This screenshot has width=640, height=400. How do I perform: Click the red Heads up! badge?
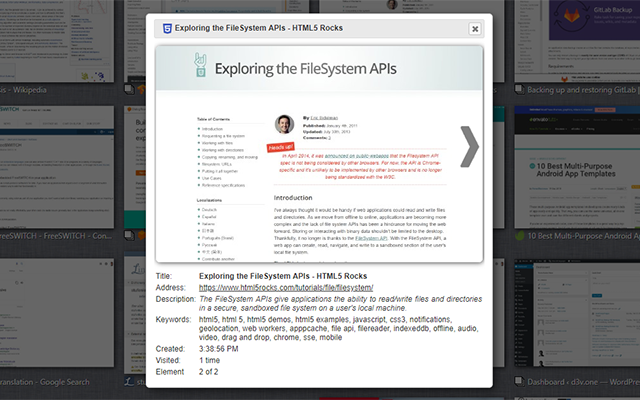click(x=280, y=147)
